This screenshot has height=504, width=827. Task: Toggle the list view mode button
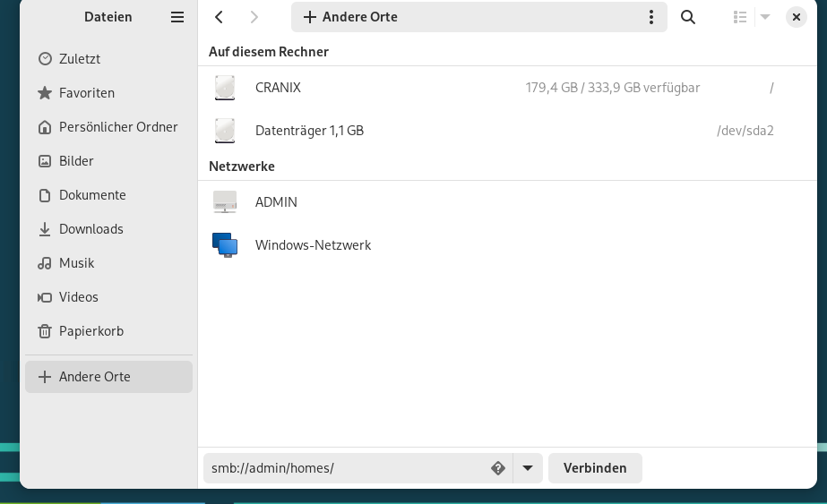pyautogui.click(x=740, y=17)
